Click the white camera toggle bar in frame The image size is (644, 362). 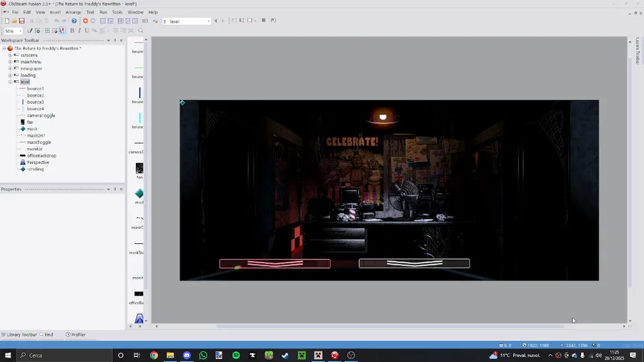point(414,263)
